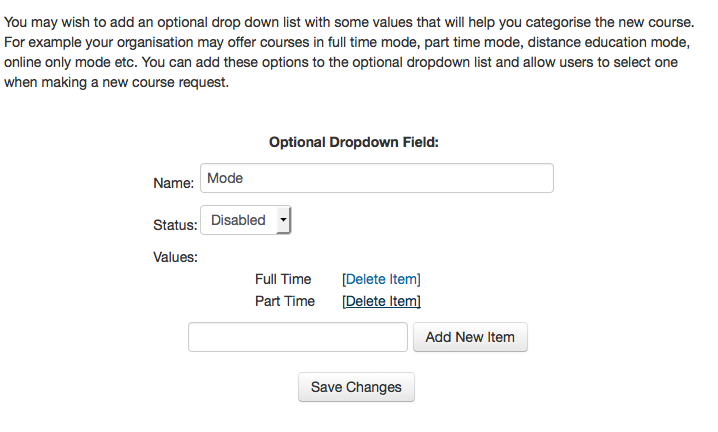
Task: Focus the empty new item text box
Action: (298, 337)
